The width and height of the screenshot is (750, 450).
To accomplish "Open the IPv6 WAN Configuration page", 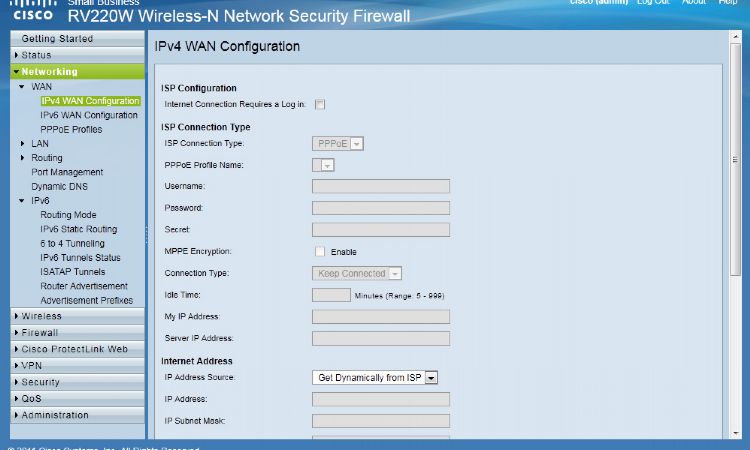I will coord(89,115).
